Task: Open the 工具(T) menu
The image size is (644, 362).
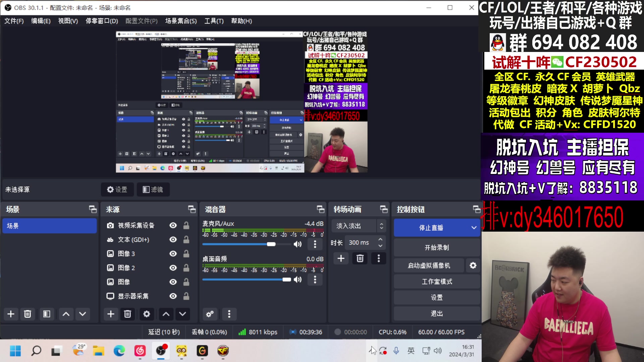Action: point(214,21)
